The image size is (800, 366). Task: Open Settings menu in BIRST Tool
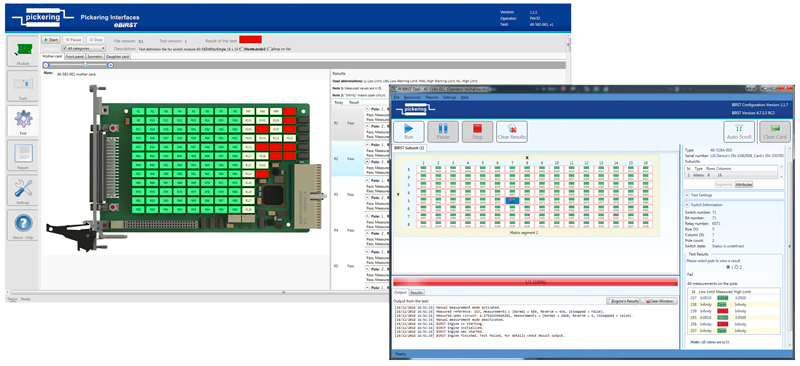pyautogui.click(x=449, y=97)
